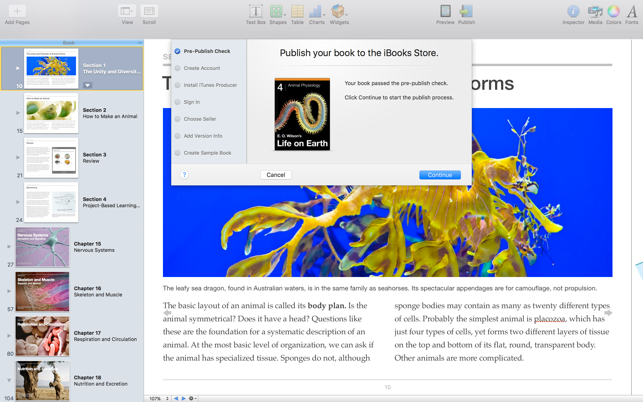Click the Add Pages toolbar icon
Image resolution: width=643 pixels, height=402 pixels.
pos(16,12)
